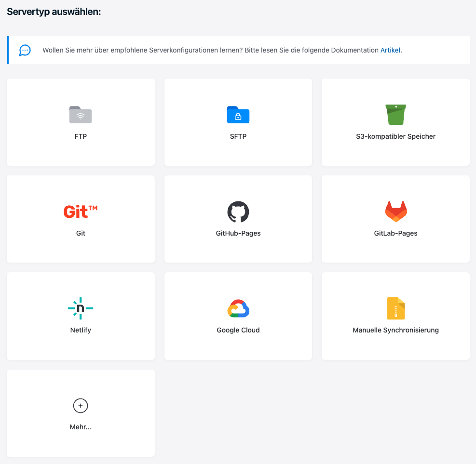Viewport: 476px width, 464px height.
Task: Click the gray FTP folder icon
Action: pos(81,115)
